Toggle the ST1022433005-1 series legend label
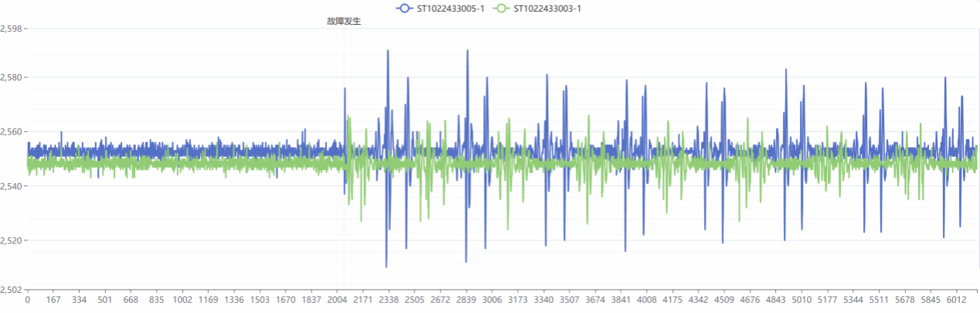Screen dimensions: 980x313 pyautogui.click(x=451, y=9)
